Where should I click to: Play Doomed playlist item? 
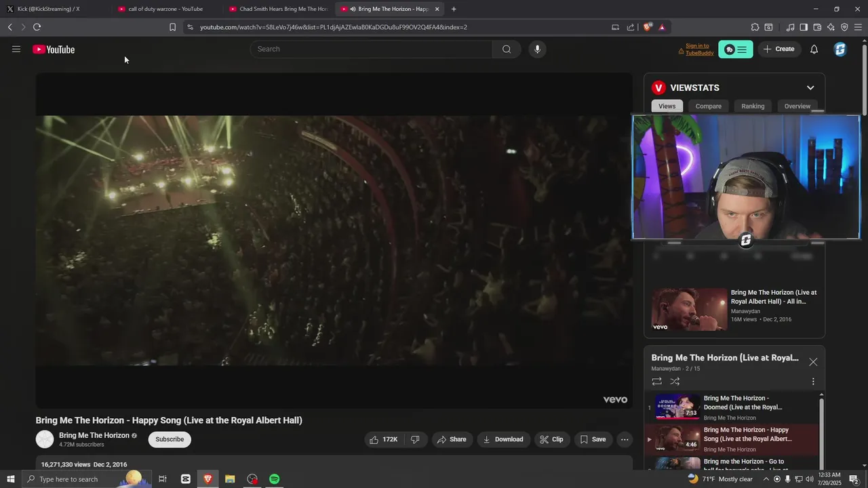(732, 406)
